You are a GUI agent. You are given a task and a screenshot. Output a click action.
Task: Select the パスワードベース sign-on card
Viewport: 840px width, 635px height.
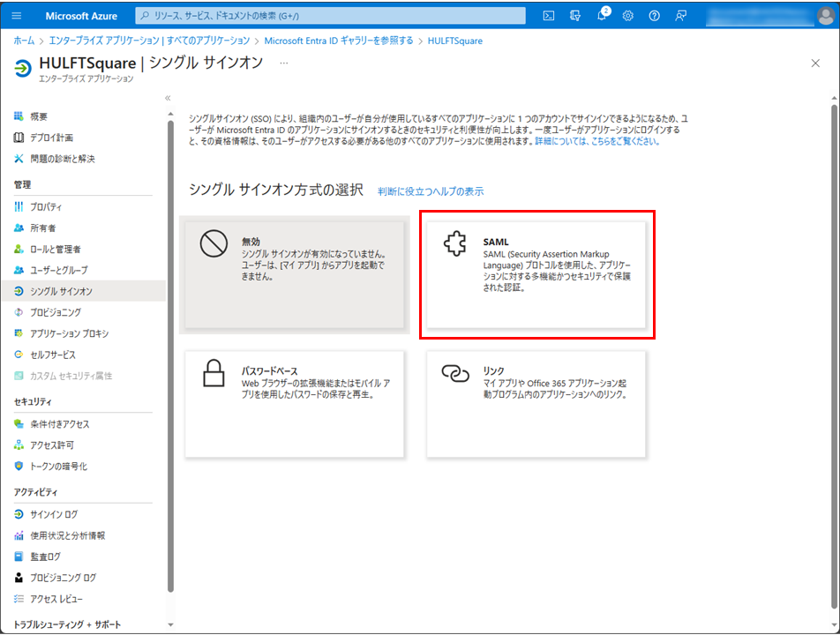(x=294, y=403)
